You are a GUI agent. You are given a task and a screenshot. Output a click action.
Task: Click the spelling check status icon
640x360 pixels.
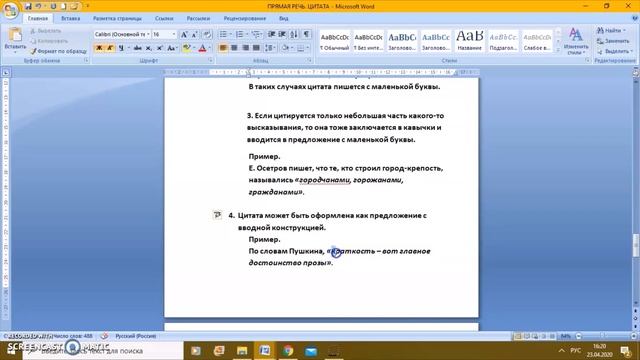coord(104,336)
